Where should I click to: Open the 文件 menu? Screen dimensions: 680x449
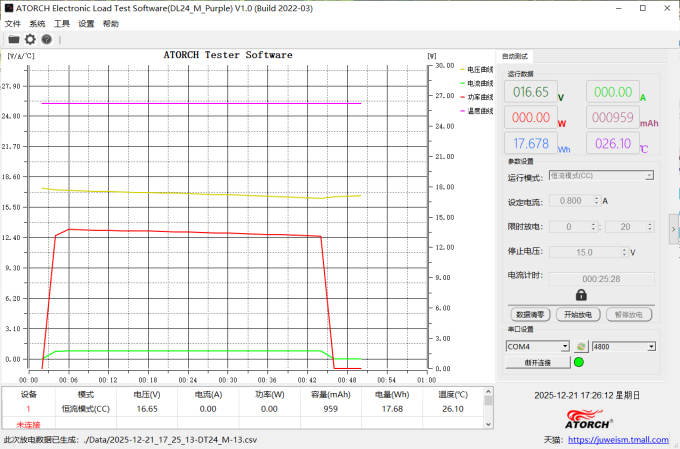click(13, 24)
